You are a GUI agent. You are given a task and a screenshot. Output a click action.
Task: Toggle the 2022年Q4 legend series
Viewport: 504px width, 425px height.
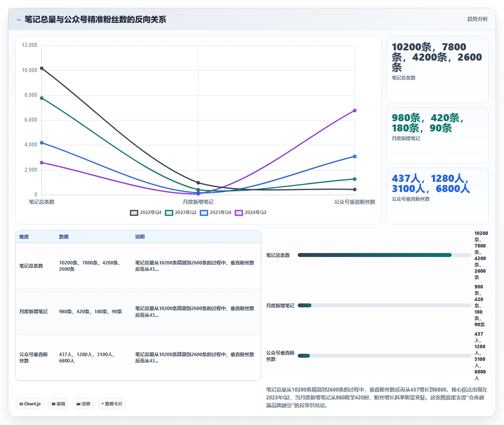(x=146, y=213)
